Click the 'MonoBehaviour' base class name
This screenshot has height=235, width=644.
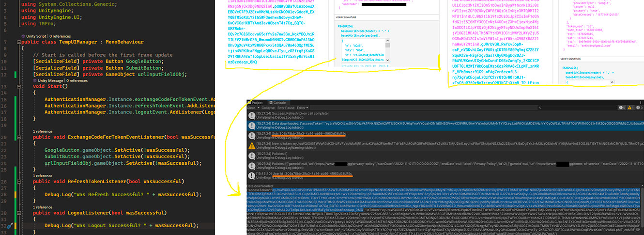coord(124,42)
